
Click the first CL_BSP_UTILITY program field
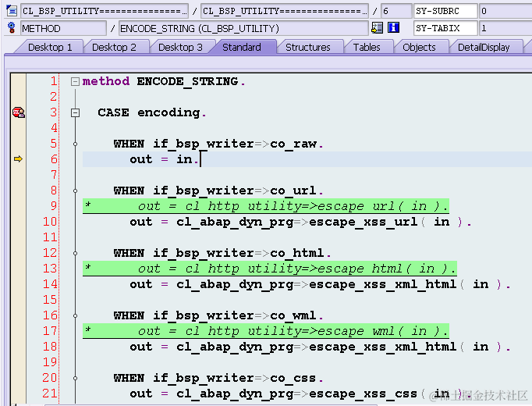pos(105,11)
